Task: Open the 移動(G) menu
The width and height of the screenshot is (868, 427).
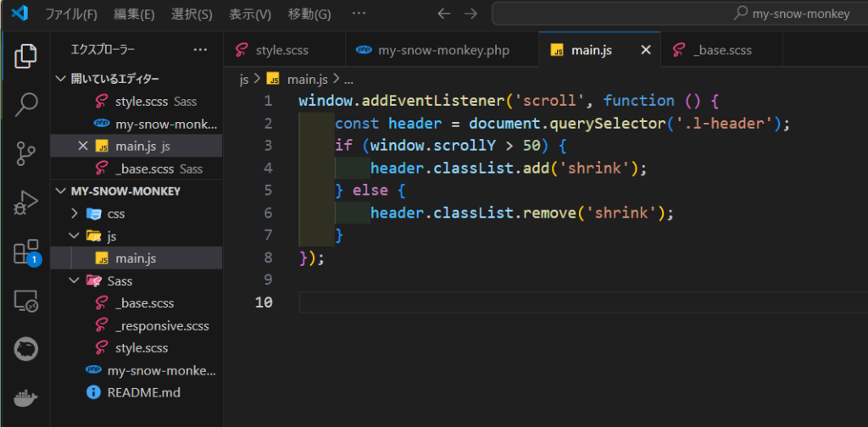Action: pyautogui.click(x=309, y=14)
